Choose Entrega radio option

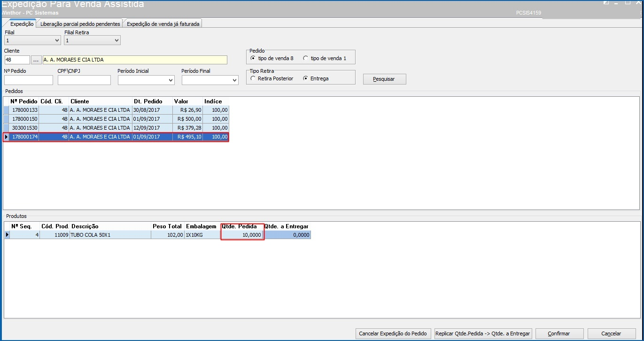tap(316, 78)
